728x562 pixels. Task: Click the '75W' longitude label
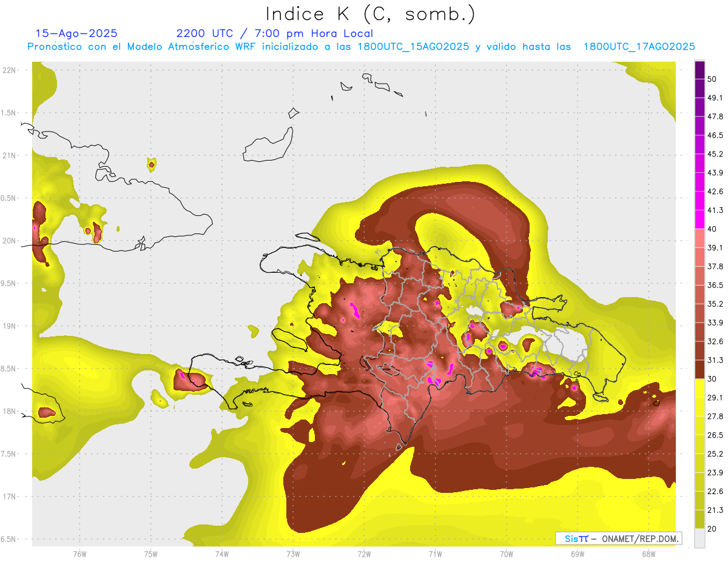pyautogui.click(x=151, y=554)
